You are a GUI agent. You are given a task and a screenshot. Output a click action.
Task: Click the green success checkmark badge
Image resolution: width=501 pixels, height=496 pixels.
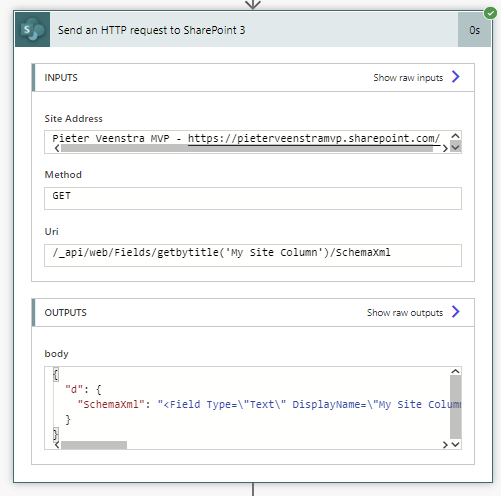490,13
